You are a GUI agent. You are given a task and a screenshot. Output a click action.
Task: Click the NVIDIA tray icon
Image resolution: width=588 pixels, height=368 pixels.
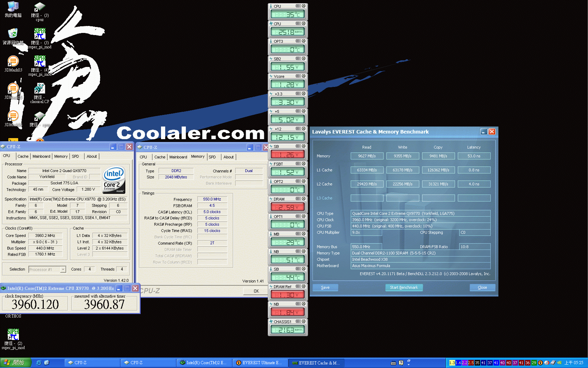559,363
